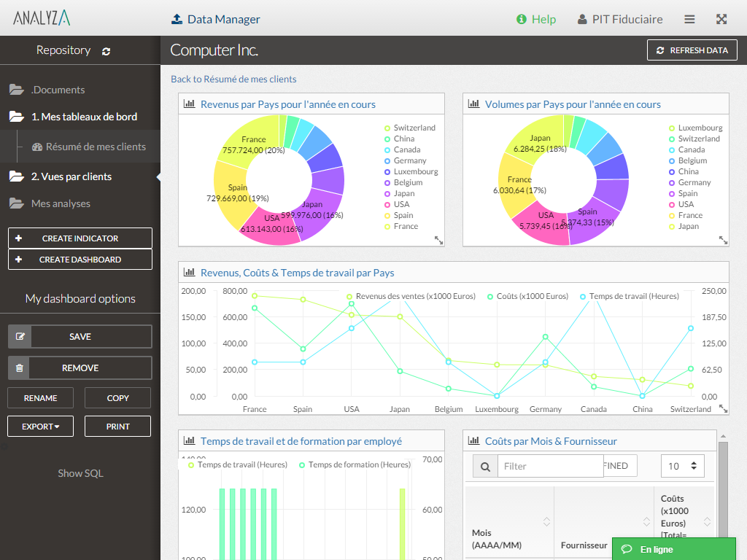Toggle fullscreen with the expand icon

[x=721, y=20]
